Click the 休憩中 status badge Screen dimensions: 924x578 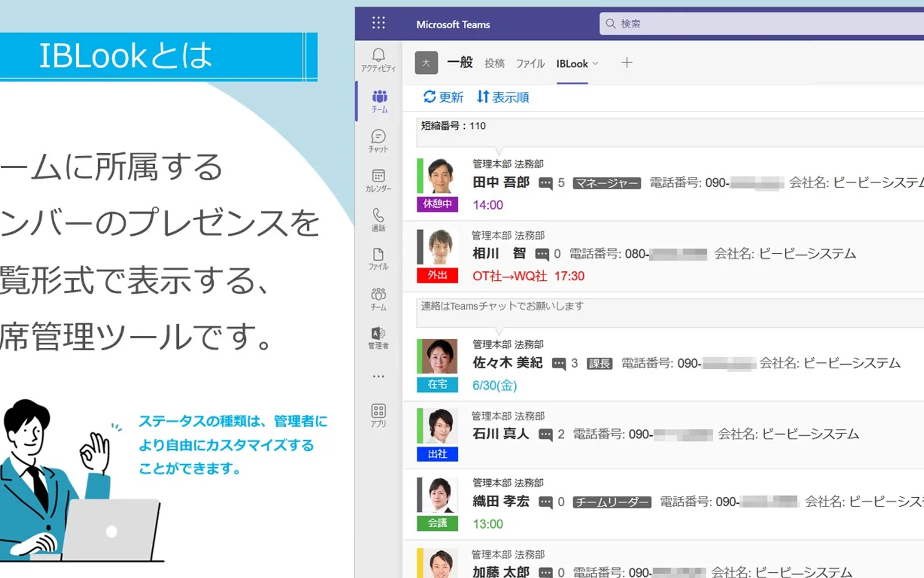coord(437,204)
